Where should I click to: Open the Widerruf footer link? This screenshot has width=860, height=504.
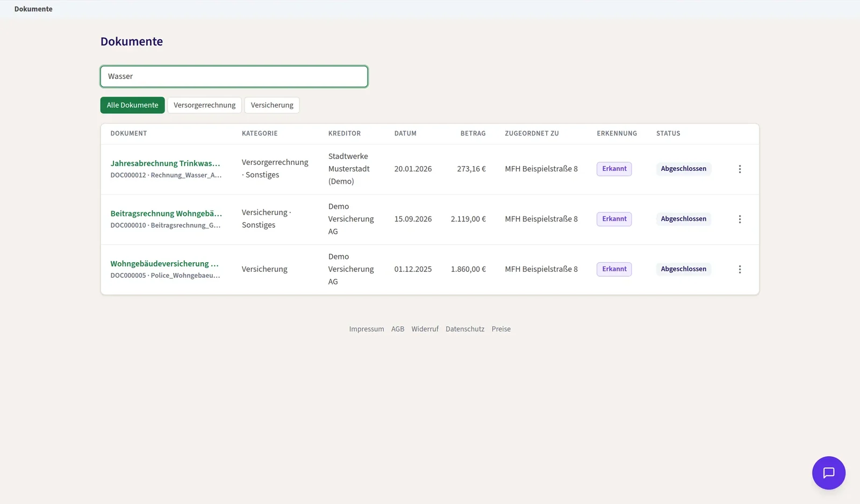425,329
